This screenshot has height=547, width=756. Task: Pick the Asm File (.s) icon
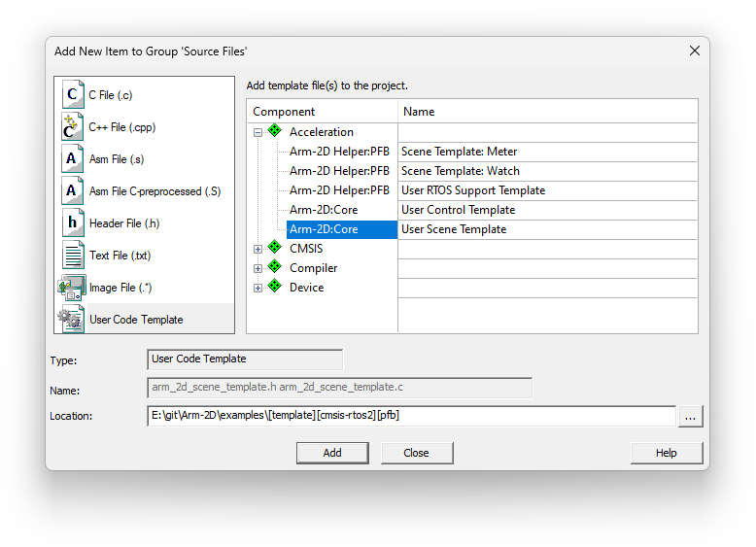point(73,159)
